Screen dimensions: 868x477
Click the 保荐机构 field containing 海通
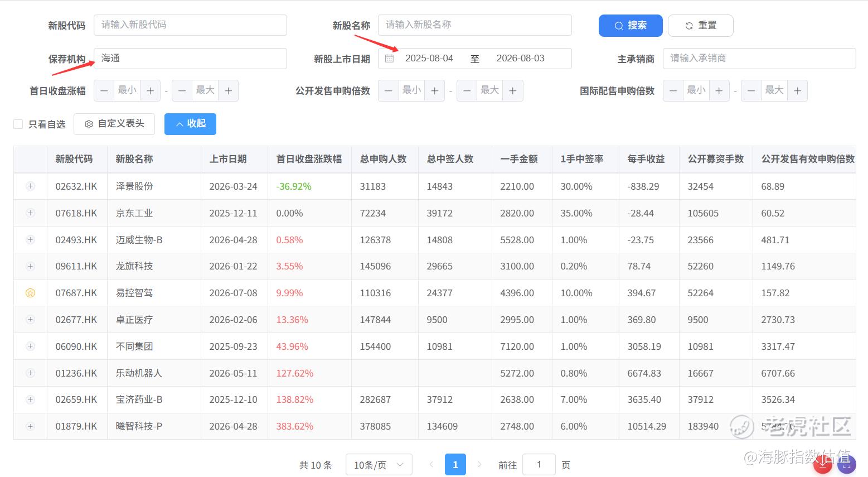pos(190,59)
